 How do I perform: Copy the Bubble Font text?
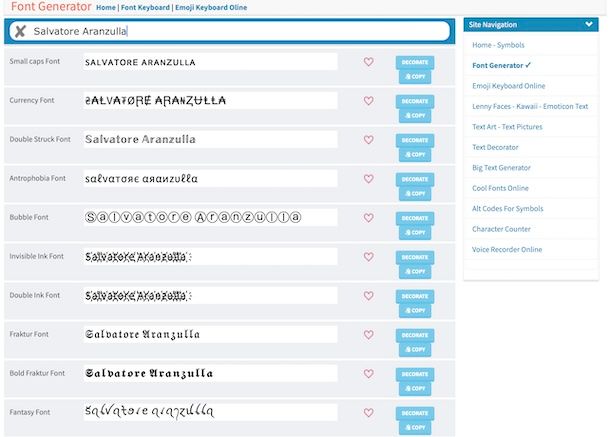point(415,232)
